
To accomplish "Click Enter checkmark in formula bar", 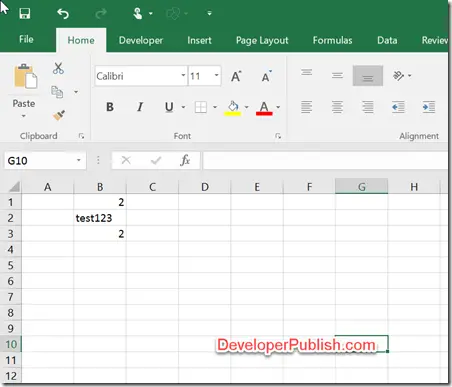I will (x=156, y=161).
